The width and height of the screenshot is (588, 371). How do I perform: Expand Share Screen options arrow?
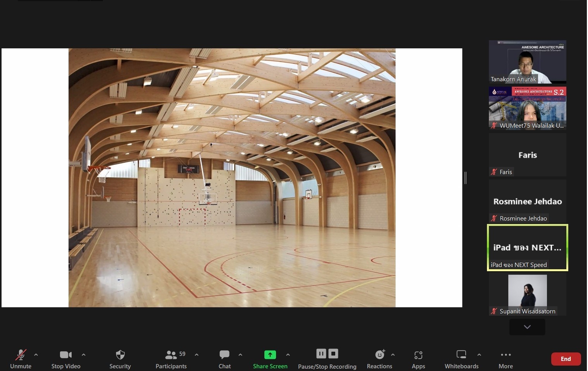tap(288, 354)
